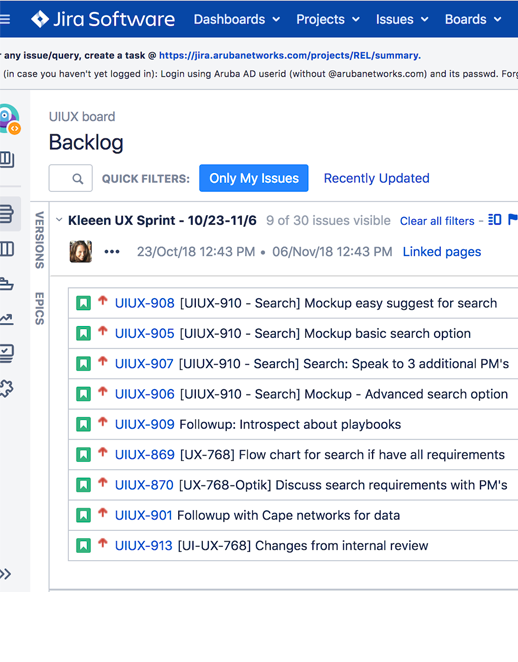Image resolution: width=518 pixels, height=662 pixels.
Task: Click story type icon of UIUX-909
Action: point(83,424)
